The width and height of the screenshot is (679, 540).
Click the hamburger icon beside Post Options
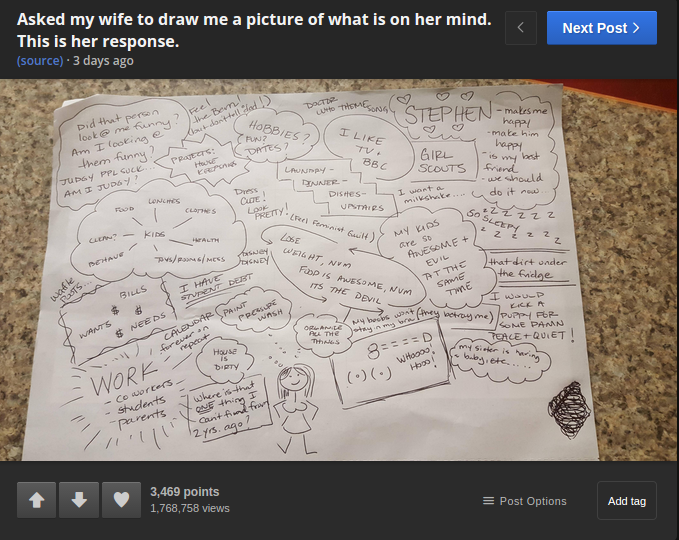tap(488, 501)
